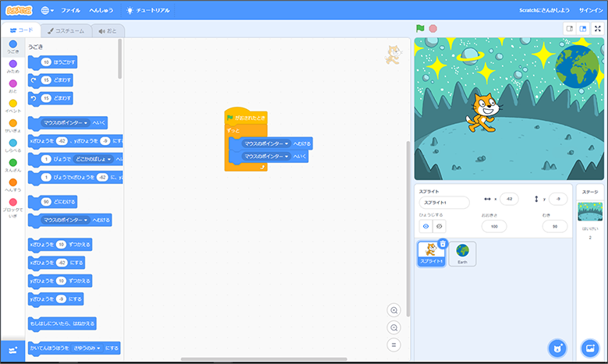This screenshot has height=364, width=608.
Task: Zoom in on the code workspace
Action: click(x=394, y=309)
